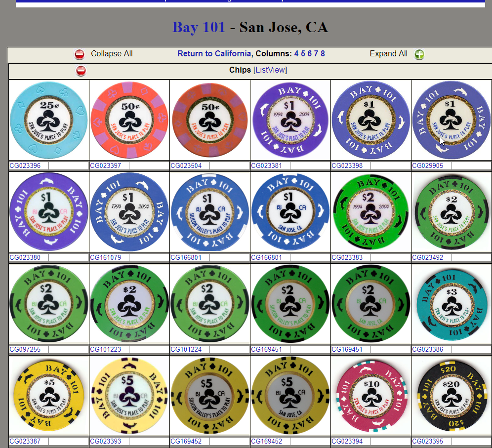
Task: Open the $2 chip image above CG023492
Action: click(x=451, y=212)
